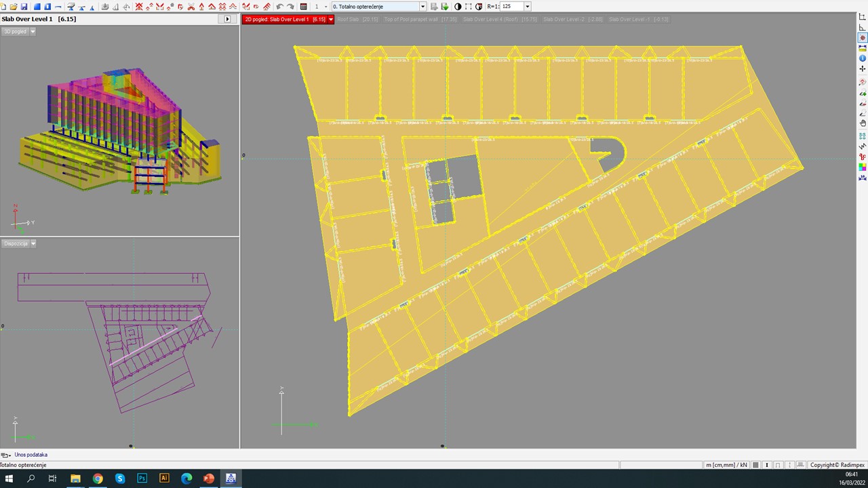Click the scissors cut tool icon
This screenshot has height=488, width=868.
click(191, 6)
